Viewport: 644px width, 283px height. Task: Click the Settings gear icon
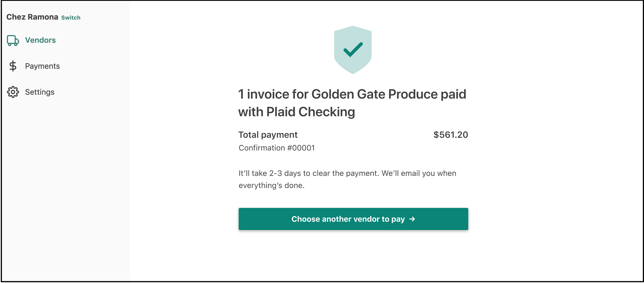click(13, 92)
